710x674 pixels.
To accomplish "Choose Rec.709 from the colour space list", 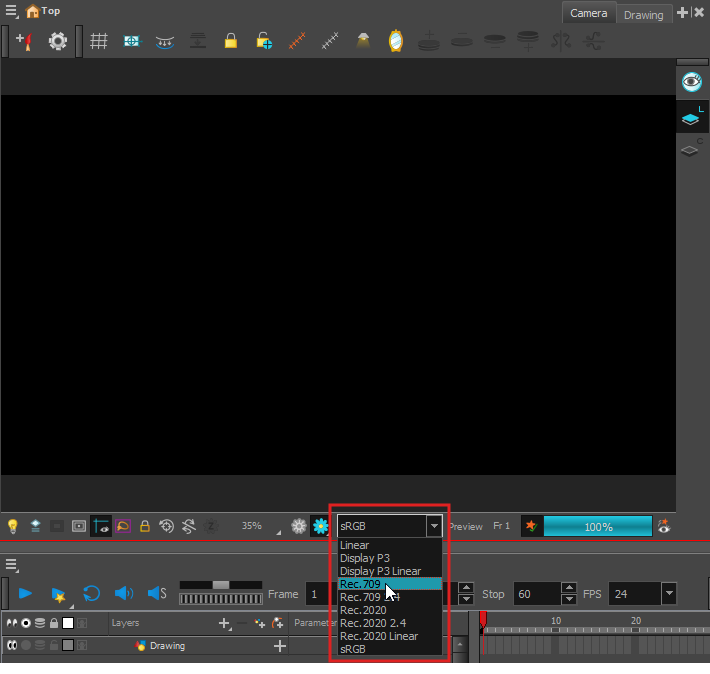I will [360, 584].
